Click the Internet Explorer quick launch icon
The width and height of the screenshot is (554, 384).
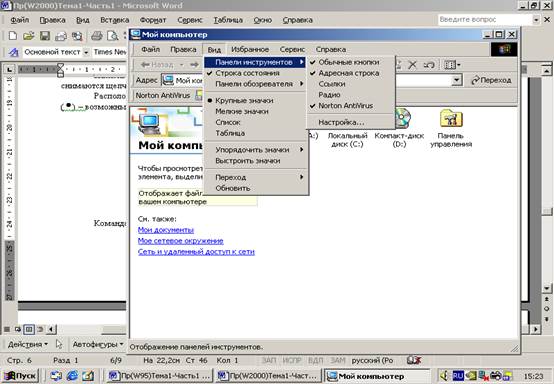(x=72, y=376)
